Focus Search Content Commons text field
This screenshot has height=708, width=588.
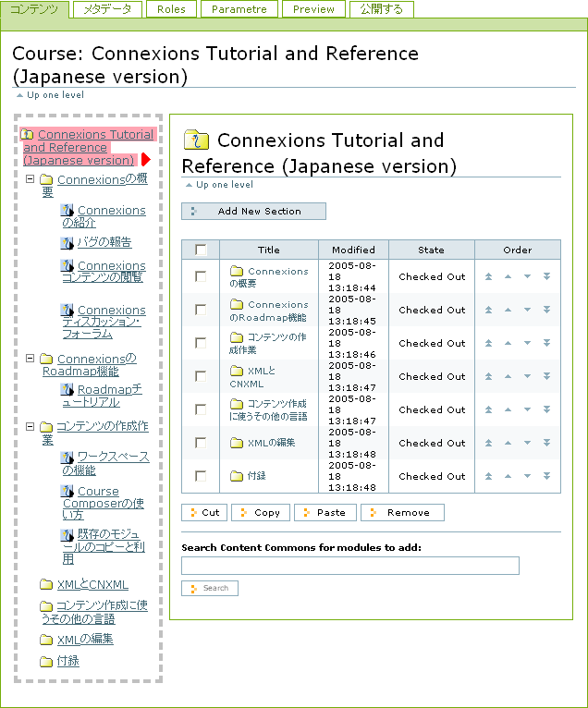[x=350, y=566]
